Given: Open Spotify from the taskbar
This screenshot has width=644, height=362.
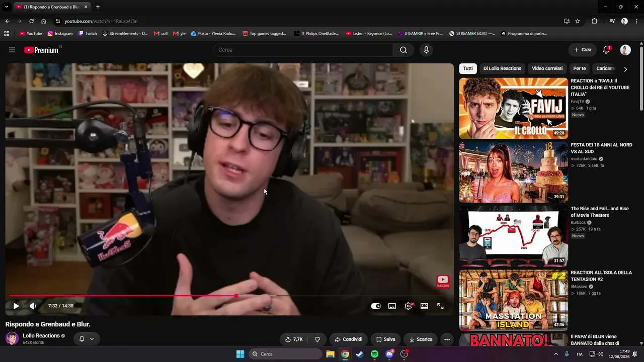Looking at the screenshot, I should 374,354.
